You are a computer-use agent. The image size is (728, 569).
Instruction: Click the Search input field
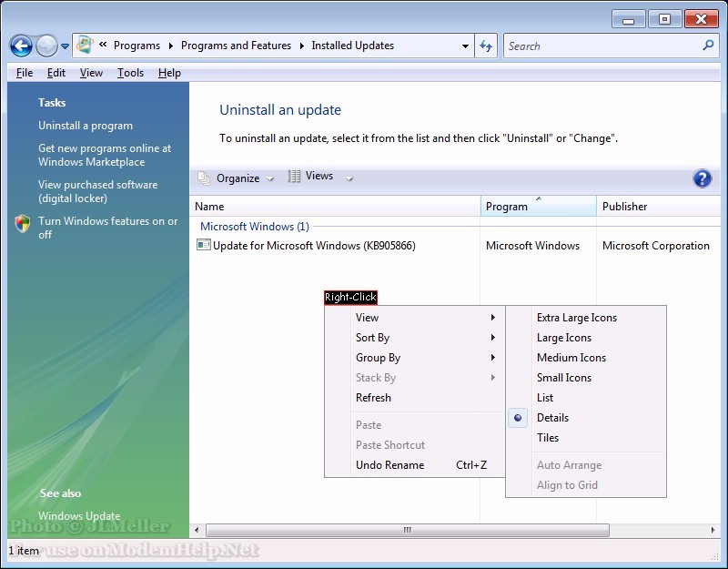point(602,46)
